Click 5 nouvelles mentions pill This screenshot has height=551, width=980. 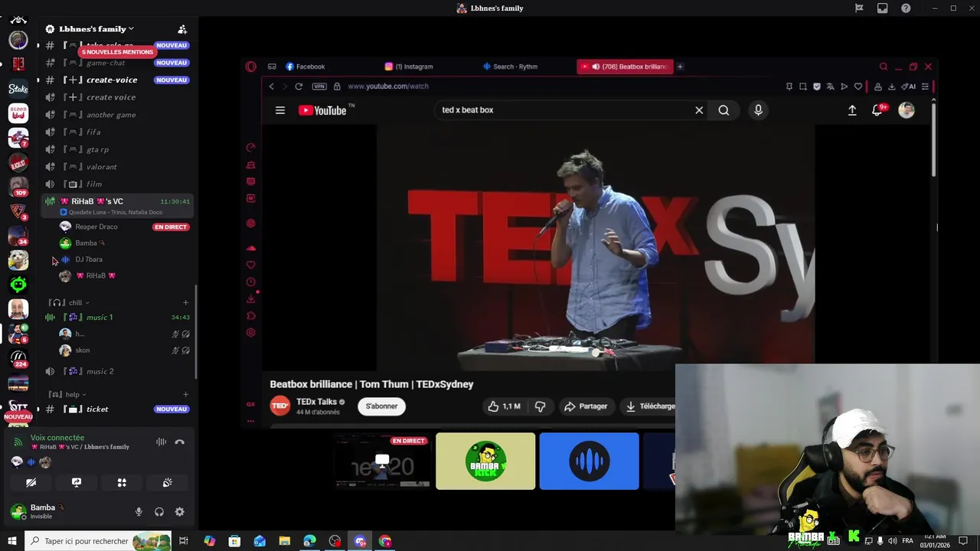pos(117,52)
